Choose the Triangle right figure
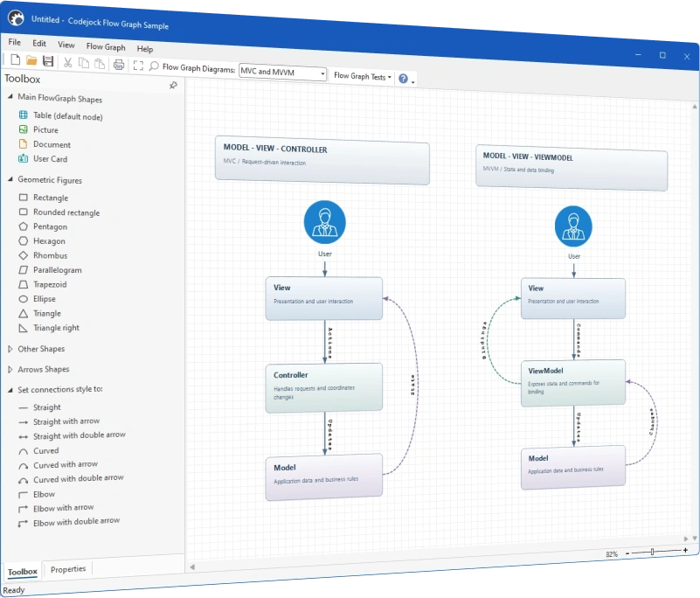This screenshot has height=598, width=700. pyautogui.click(x=49, y=328)
